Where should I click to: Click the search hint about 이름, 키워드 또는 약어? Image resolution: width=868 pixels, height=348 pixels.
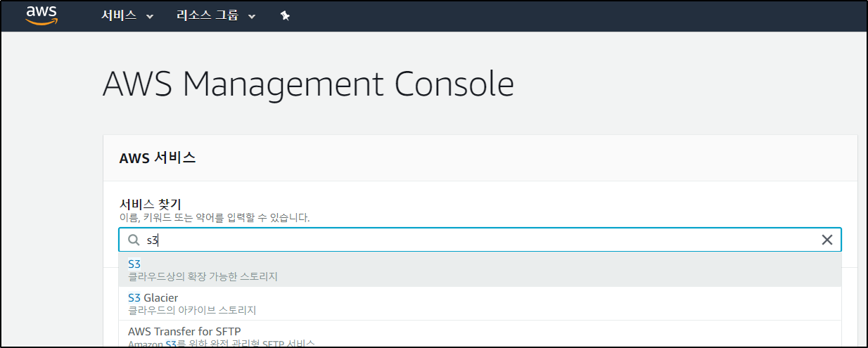coord(215,218)
